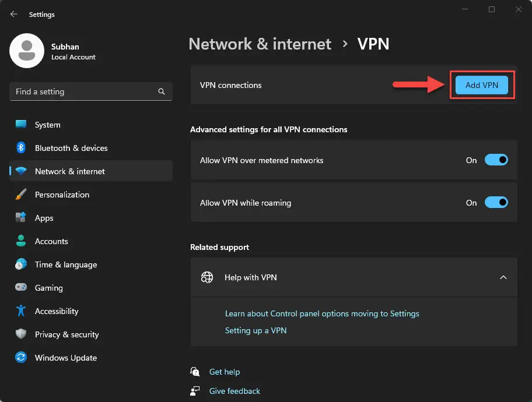532x402 pixels.
Task: Disable Allow VPN while roaming
Action: coord(496,202)
